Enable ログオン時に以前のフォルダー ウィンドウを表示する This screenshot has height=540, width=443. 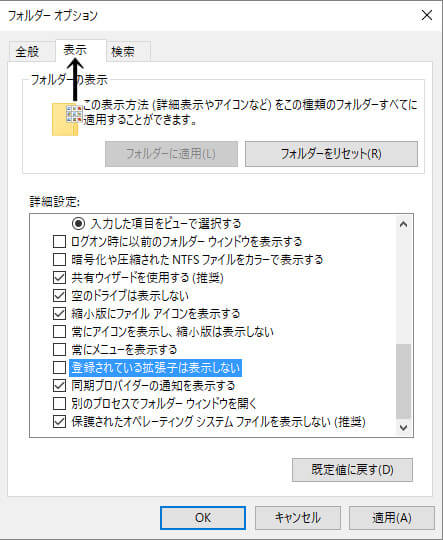[x=59, y=242]
